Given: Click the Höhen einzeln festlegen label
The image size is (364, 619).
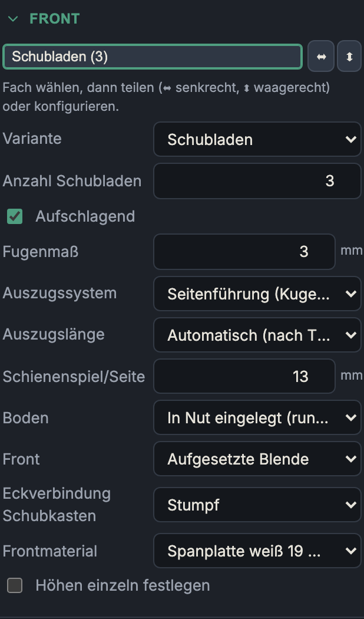Looking at the screenshot, I should (123, 585).
